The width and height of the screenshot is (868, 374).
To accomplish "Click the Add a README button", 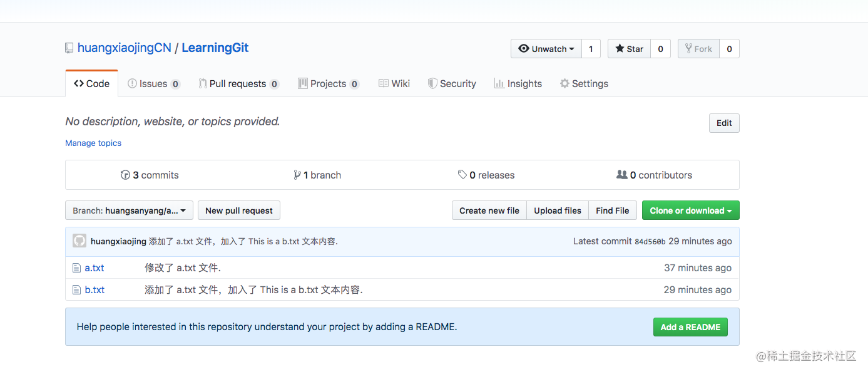I will click(x=690, y=327).
